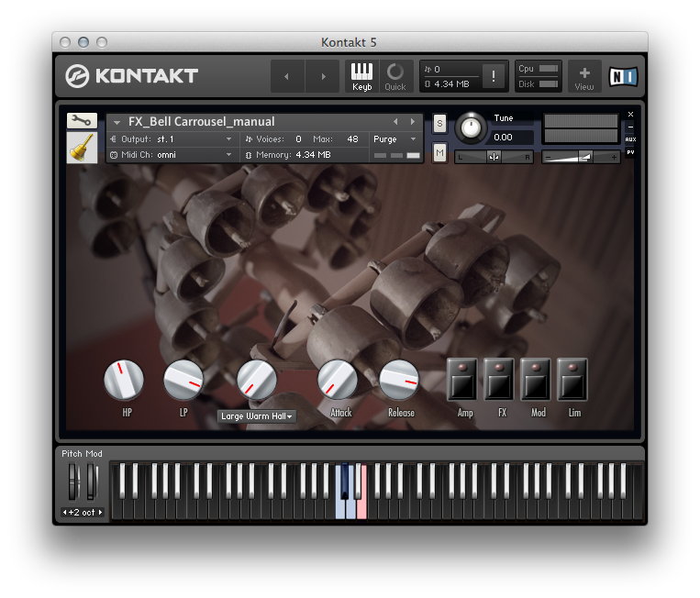Viewport: 700px width, 598px height.
Task: Expand the instrument name dropdown triangle
Action: (x=117, y=122)
